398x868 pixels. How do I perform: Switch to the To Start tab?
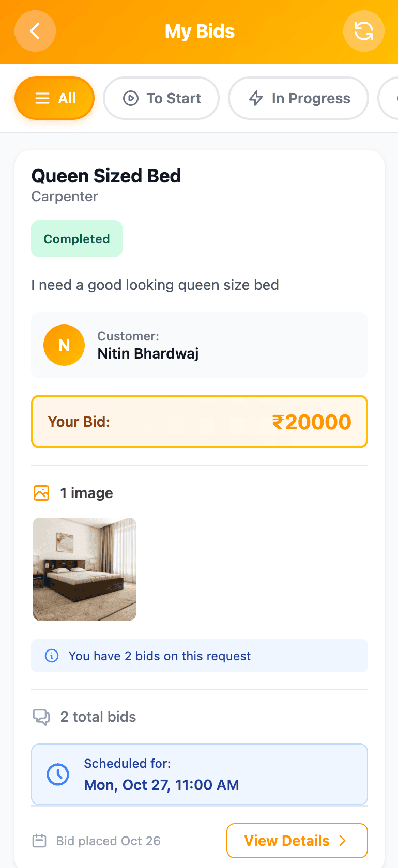tap(161, 98)
